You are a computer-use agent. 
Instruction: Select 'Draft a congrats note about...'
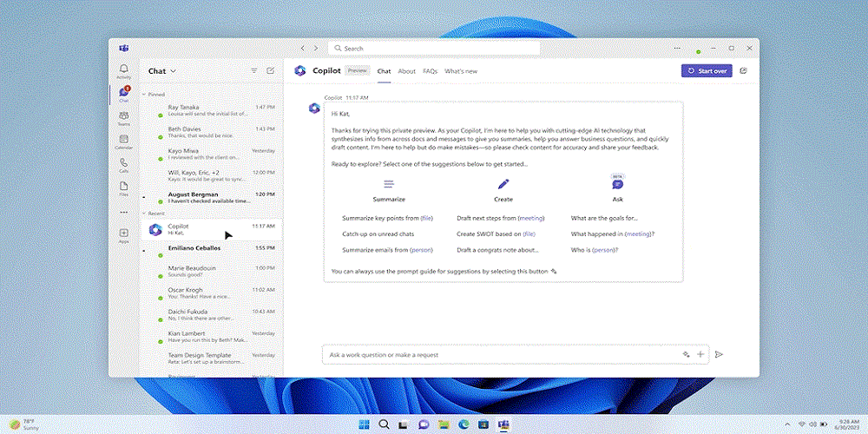pyautogui.click(x=497, y=250)
